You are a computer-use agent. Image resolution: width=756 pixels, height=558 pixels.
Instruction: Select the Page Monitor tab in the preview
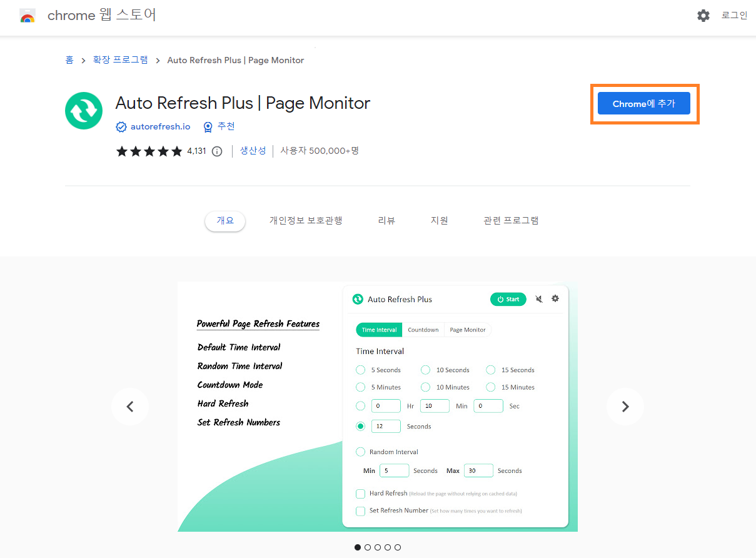[x=468, y=330]
